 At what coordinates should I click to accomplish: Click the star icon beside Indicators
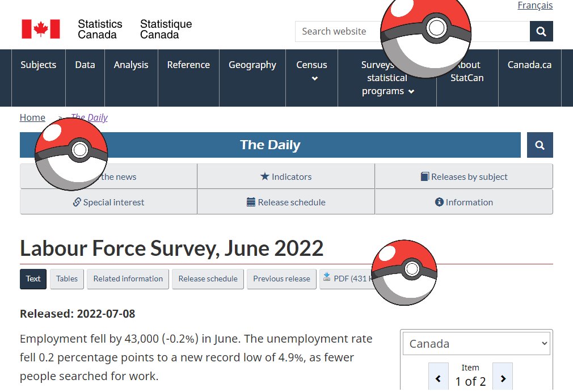pos(264,176)
